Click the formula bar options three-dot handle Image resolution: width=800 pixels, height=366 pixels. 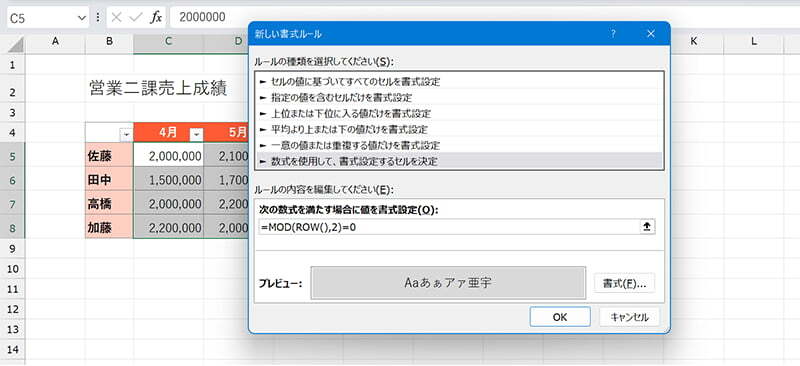tap(98, 18)
